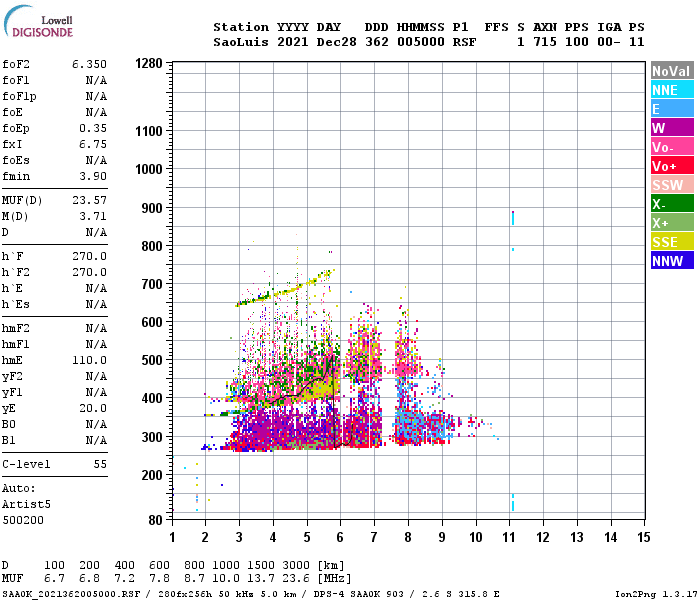The image size is (700, 600).
Task: Click the cyan echo mark near 900 km
Action: point(513,218)
